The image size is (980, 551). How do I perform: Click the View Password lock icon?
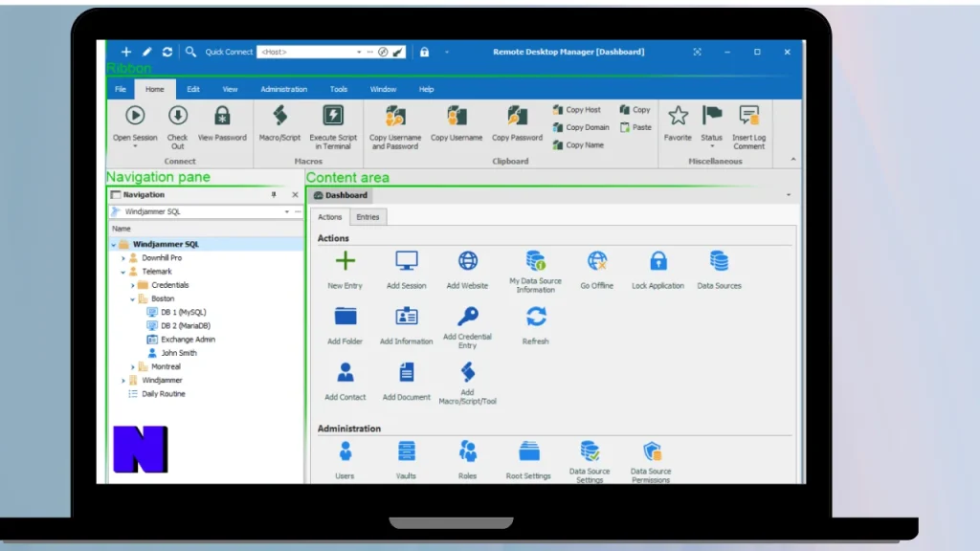pos(222,116)
